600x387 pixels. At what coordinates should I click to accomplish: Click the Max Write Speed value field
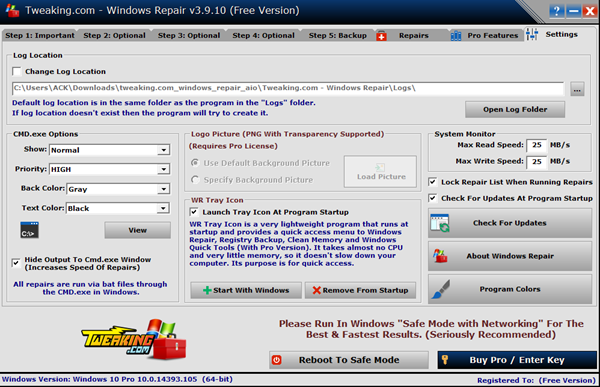click(536, 162)
